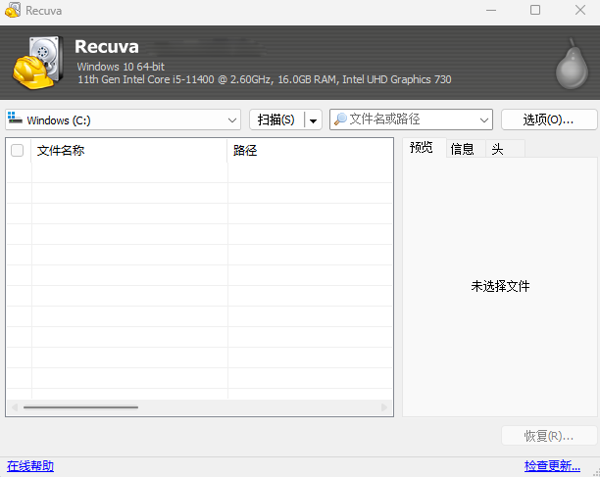The width and height of the screenshot is (600, 477).
Task: Click the magnifier icon in search box
Action: [340, 120]
